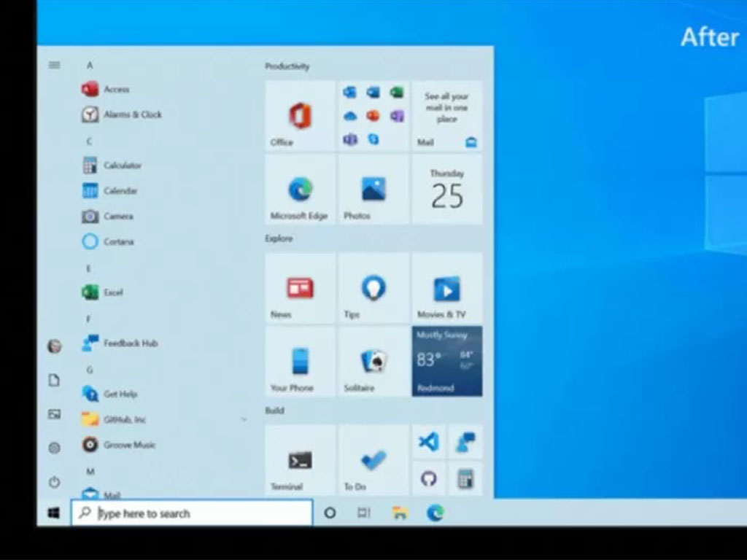Open the Photos tile
The width and height of the screenshot is (747, 560).
click(373, 189)
